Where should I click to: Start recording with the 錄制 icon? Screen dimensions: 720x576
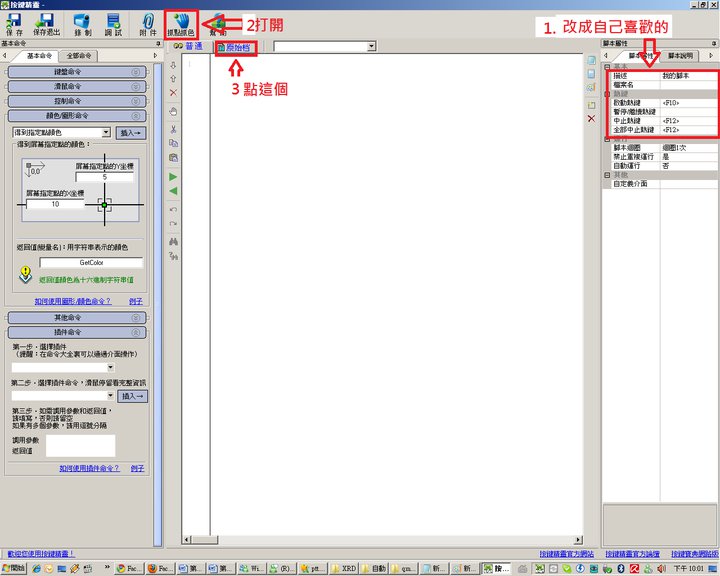(x=82, y=24)
